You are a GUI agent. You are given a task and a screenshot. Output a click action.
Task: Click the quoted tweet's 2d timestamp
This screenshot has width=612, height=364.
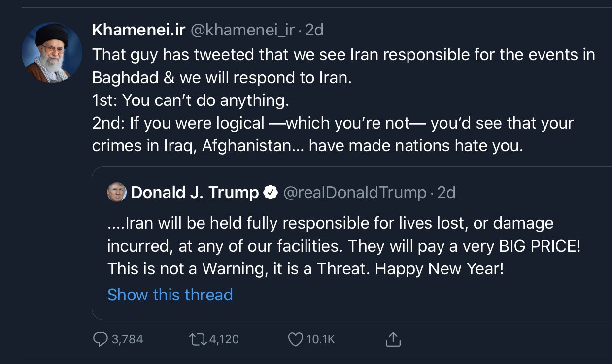pos(446,193)
